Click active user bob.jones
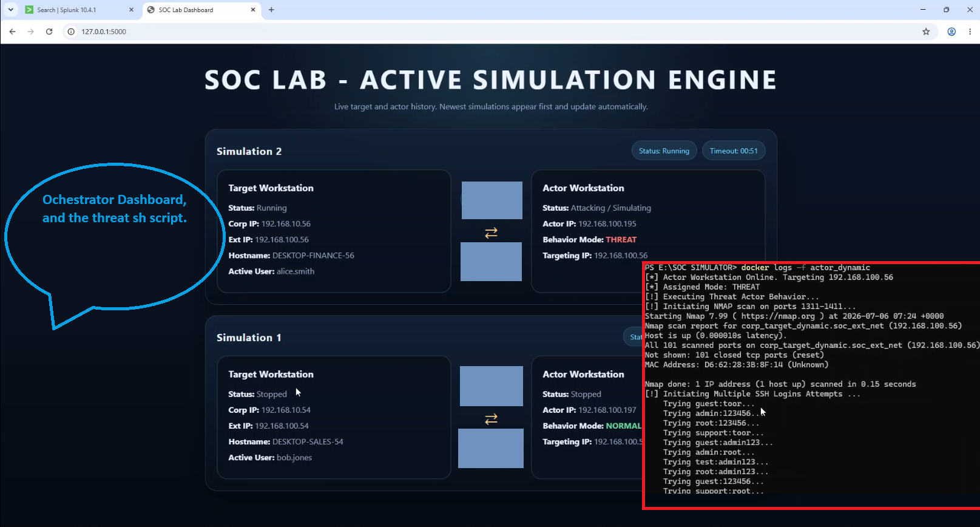Image resolution: width=980 pixels, height=527 pixels. pyautogui.click(x=270, y=458)
